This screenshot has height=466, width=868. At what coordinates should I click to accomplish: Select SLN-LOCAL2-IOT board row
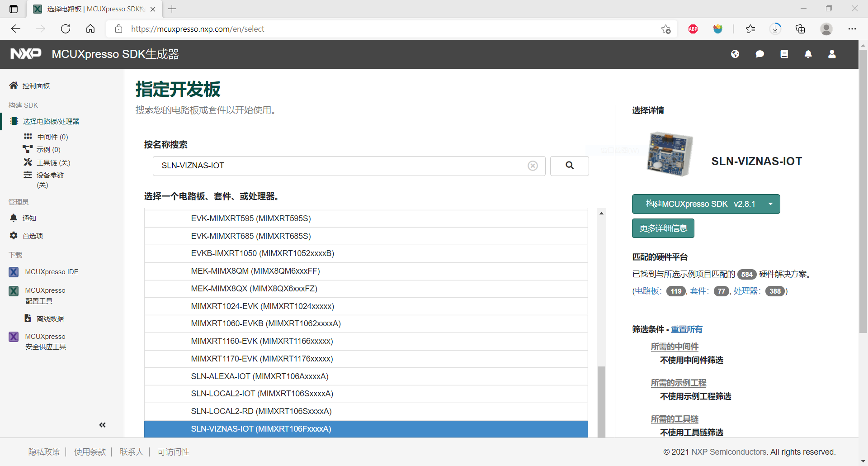tap(366, 394)
